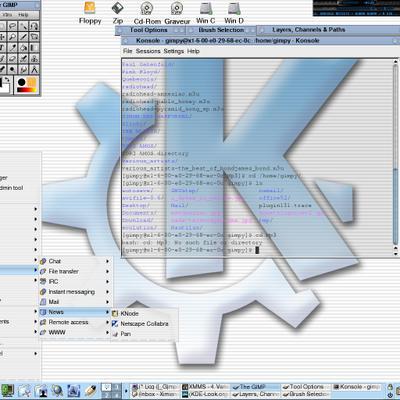The height and width of the screenshot is (400, 400).
Task: Open Konsole's Help menu
Action: pos(193,51)
